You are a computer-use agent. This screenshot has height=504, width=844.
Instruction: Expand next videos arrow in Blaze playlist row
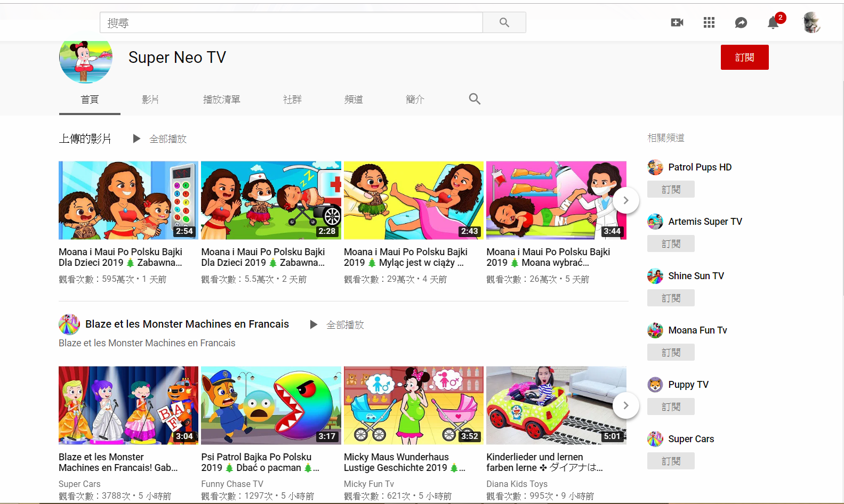point(626,405)
